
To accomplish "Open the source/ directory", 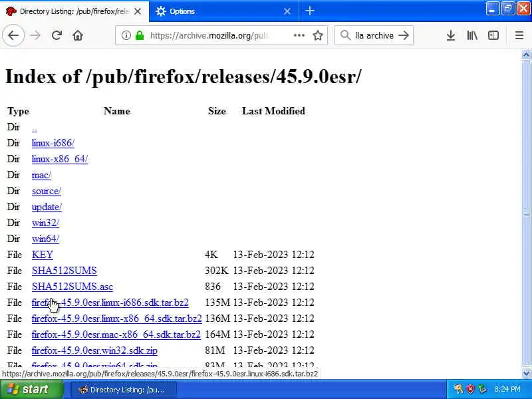I will coord(47,191).
